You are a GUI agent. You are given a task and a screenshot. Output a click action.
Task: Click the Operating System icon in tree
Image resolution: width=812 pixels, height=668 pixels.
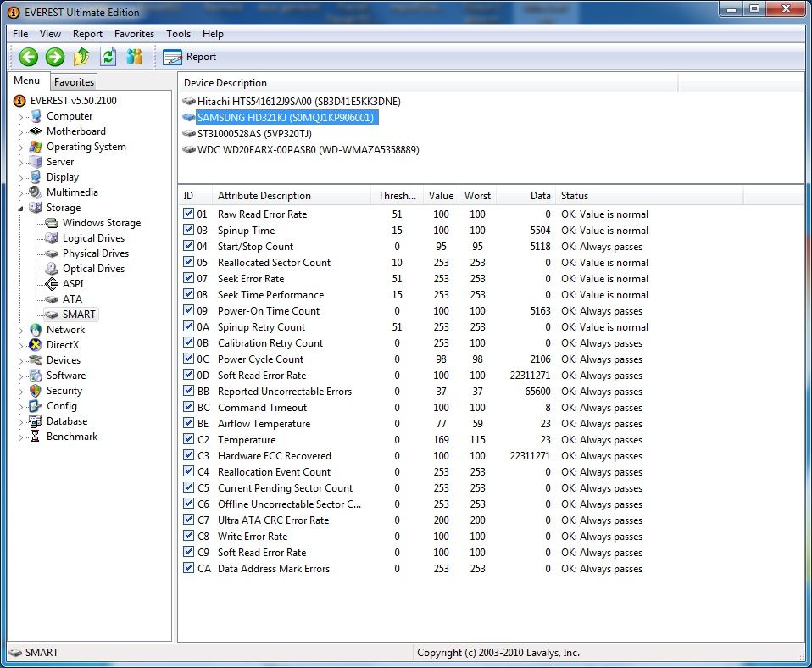tap(36, 147)
